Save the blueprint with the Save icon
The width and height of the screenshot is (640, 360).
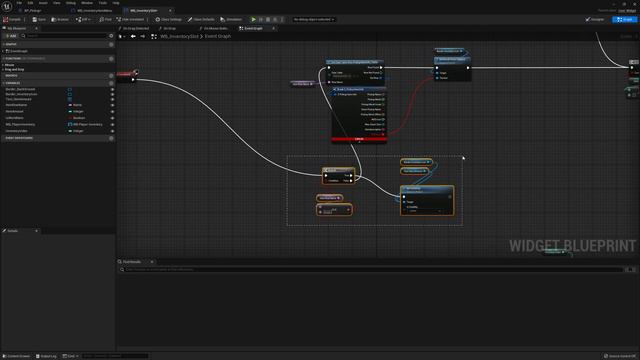pyautogui.click(x=35, y=19)
